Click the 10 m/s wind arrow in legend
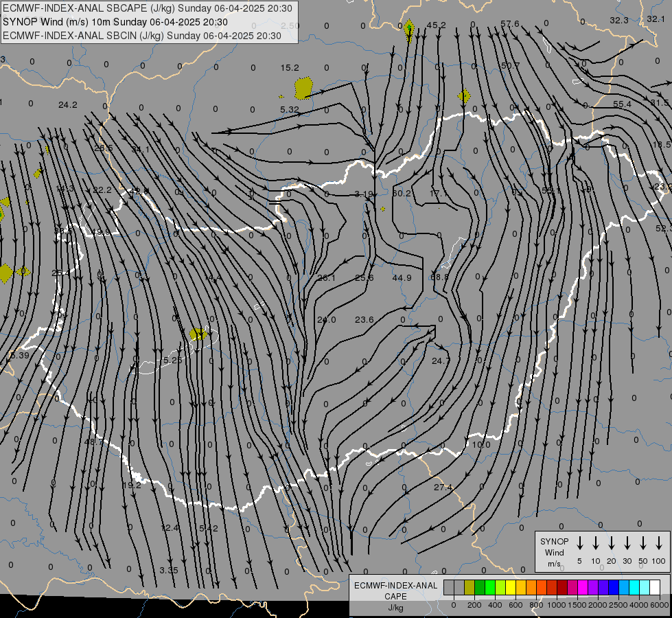This screenshot has height=618, width=672. click(x=596, y=543)
